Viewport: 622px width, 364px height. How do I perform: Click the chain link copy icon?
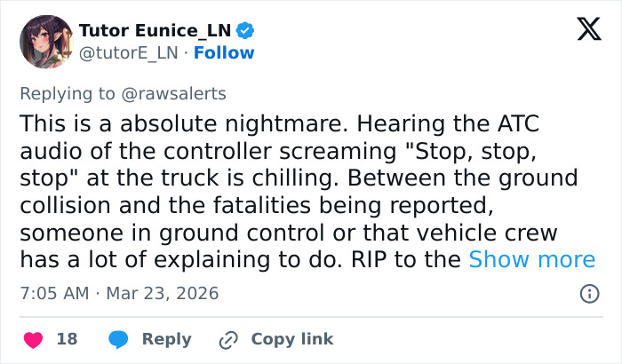tap(228, 339)
